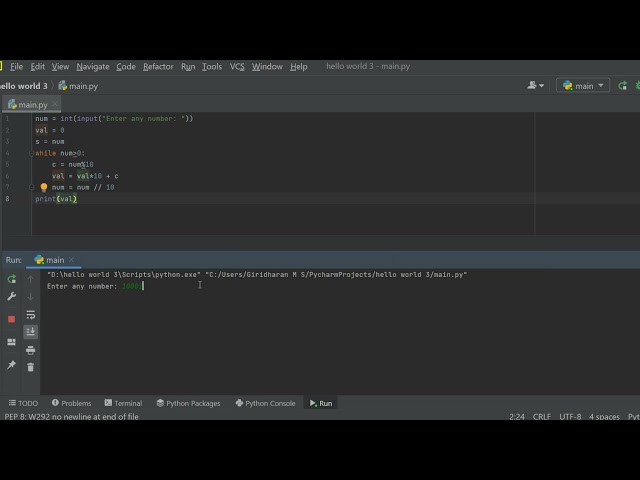Open the user account dropdown icon
The image size is (640, 480).
[536, 85]
